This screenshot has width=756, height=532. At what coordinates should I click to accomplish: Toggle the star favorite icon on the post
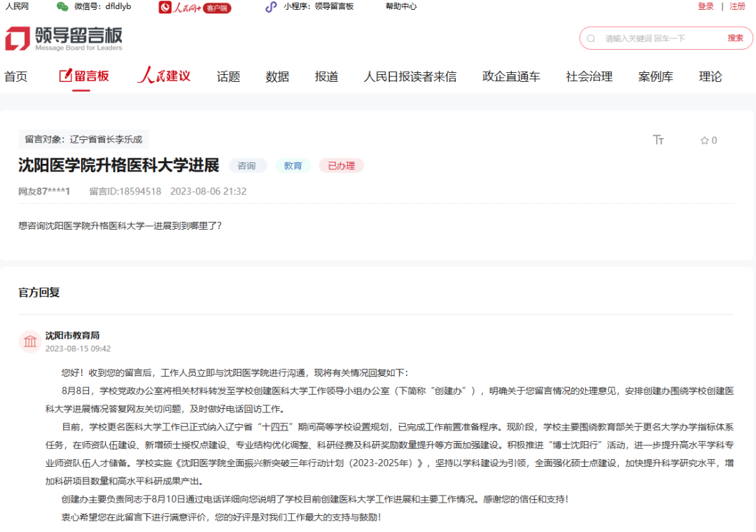[x=703, y=140]
